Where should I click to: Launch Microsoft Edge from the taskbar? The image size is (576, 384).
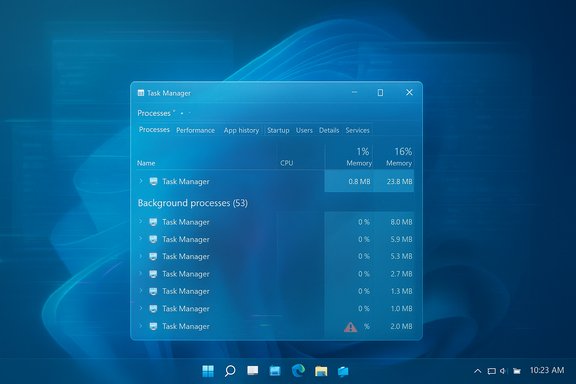(x=298, y=370)
